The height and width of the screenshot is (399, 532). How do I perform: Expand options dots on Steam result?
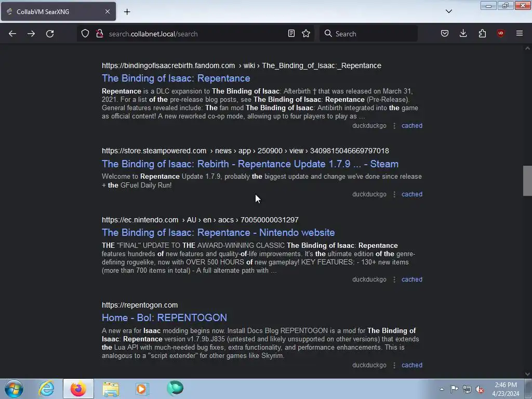394,194
